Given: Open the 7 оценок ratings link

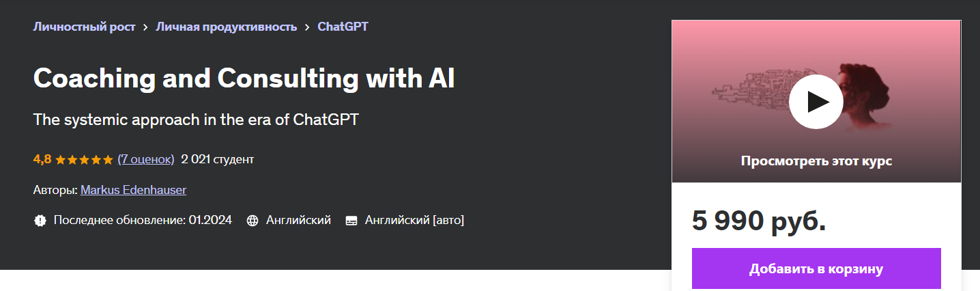Looking at the screenshot, I should coord(146,160).
